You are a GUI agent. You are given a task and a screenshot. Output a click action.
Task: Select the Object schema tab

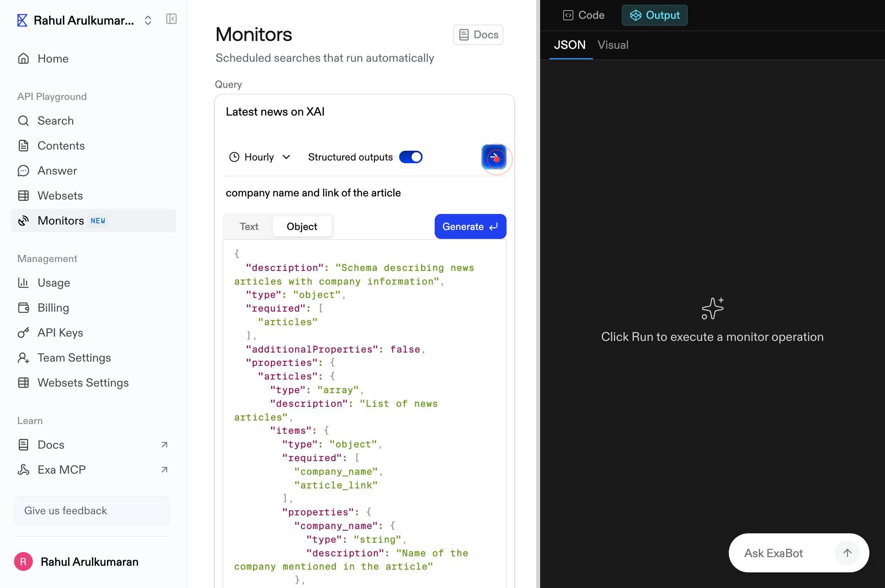point(302,226)
